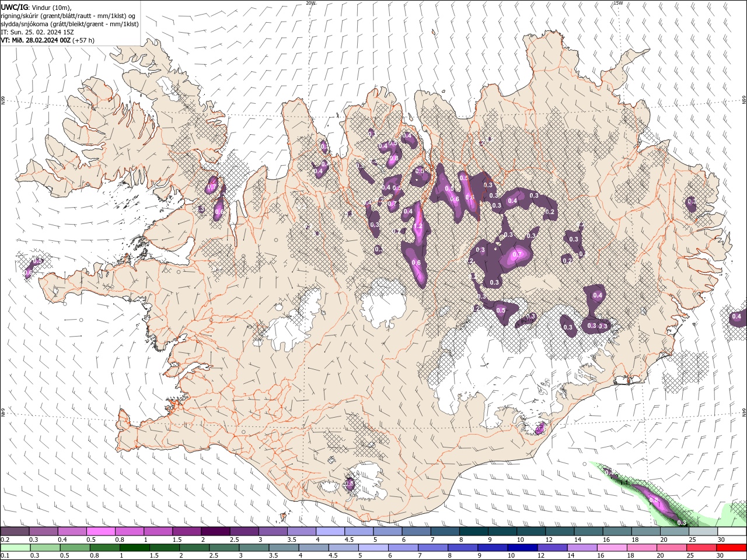Screen dimensions: 747x560
Task: Click the 15W longitude label on the map's upper border
Action: (618, 3)
